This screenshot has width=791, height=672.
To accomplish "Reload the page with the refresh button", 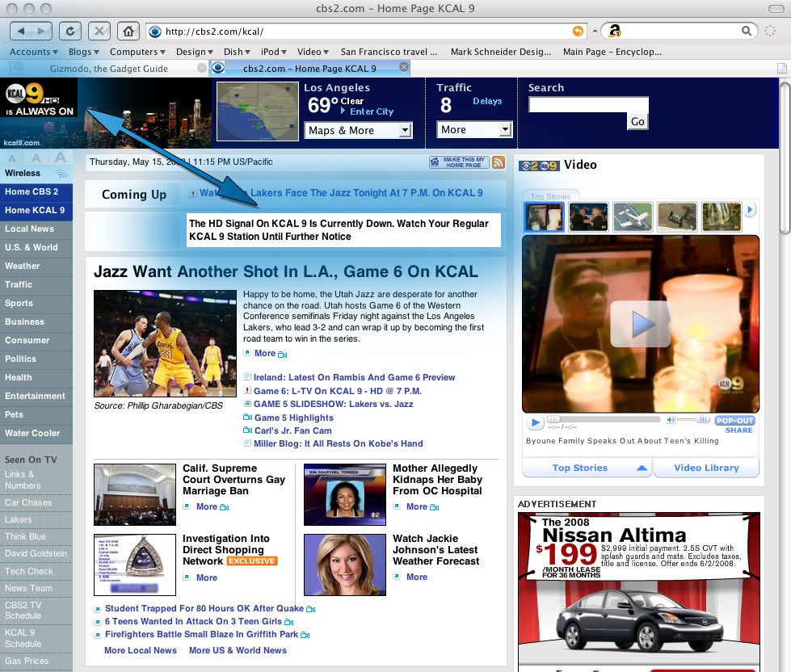I will [x=70, y=31].
